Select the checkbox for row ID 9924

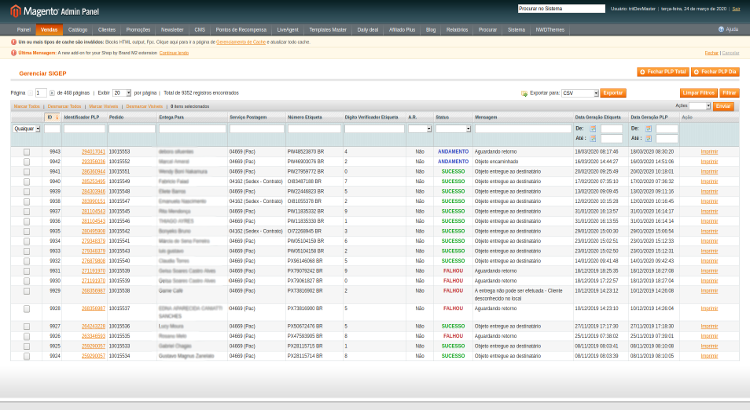[x=27, y=356]
